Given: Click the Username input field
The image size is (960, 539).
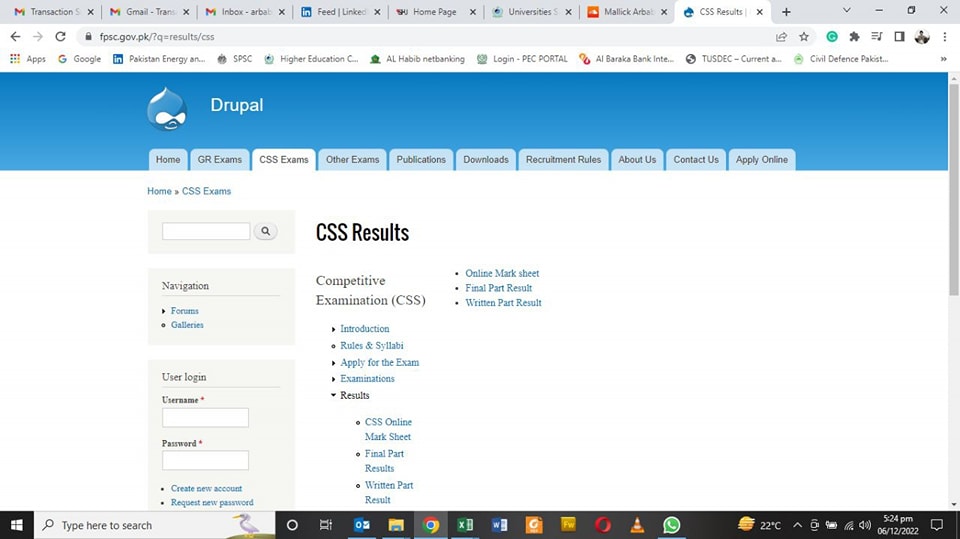Looking at the screenshot, I should (x=205, y=418).
